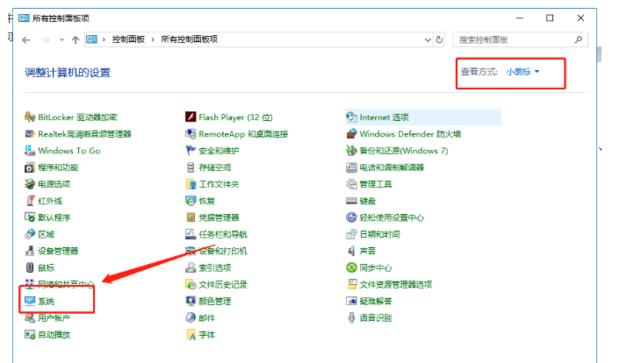This screenshot has width=620, height=363.
Task: Open recent locations dropdown beside forward arrow
Action: (61, 40)
